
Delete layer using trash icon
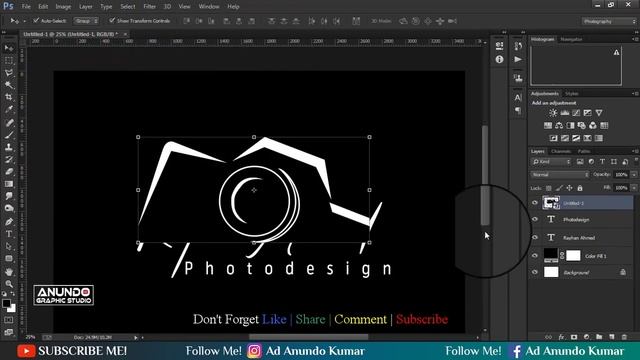624,337
